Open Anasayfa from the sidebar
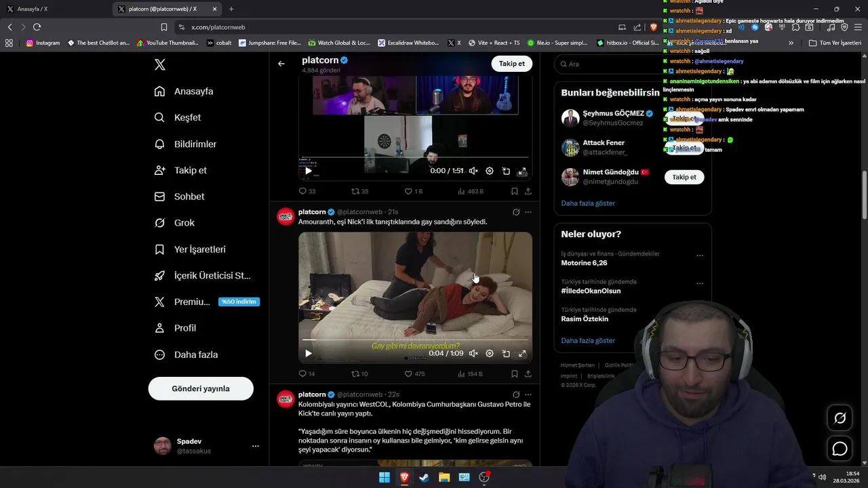868x488 pixels. click(x=184, y=91)
